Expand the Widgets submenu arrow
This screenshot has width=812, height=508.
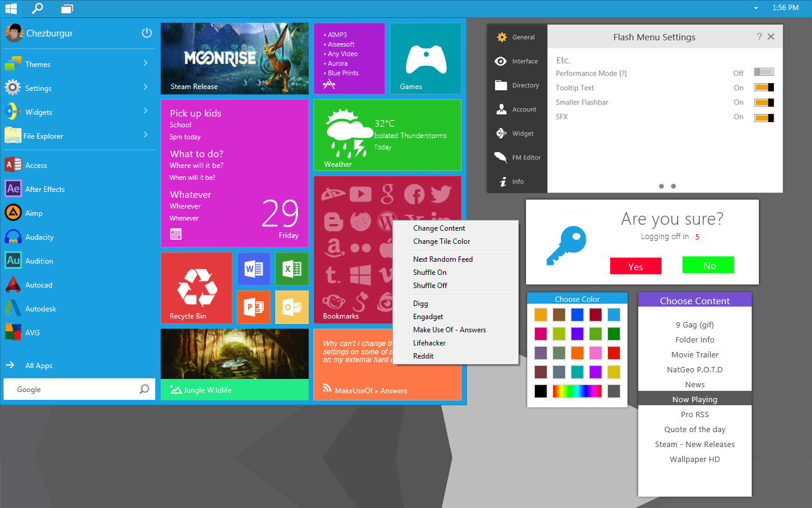point(146,111)
